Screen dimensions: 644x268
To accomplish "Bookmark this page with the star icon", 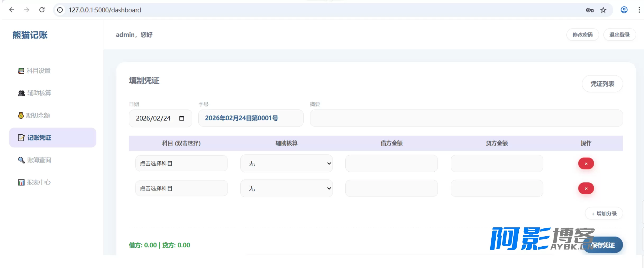I will coord(603,10).
